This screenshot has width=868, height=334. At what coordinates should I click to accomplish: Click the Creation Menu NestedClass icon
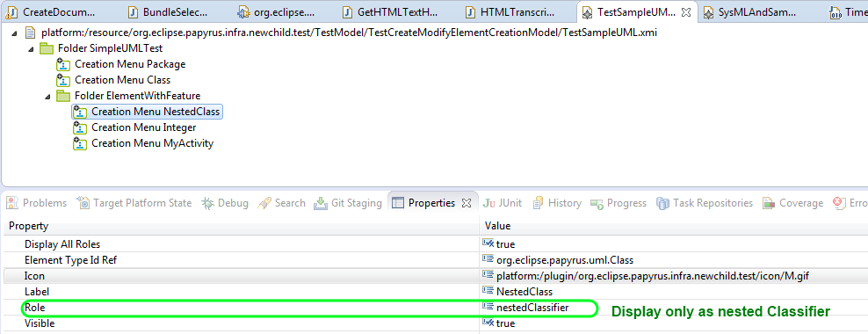coord(80,112)
